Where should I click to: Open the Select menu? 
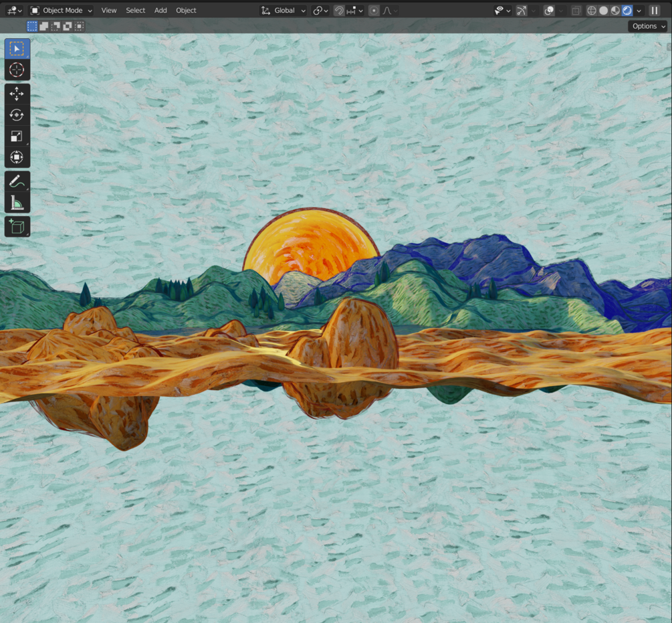tap(136, 10)
